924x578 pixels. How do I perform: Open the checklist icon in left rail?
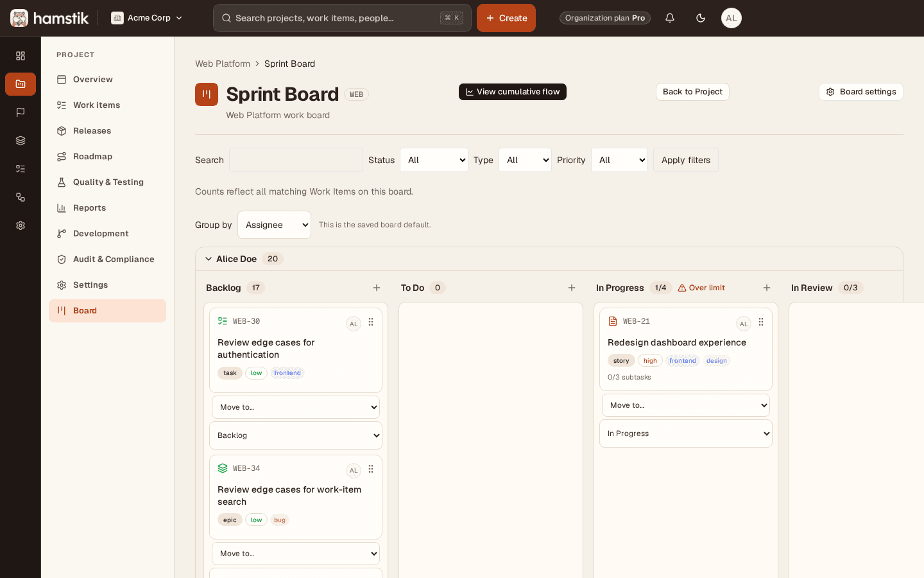pyautogui.click(x=21, y=169)
